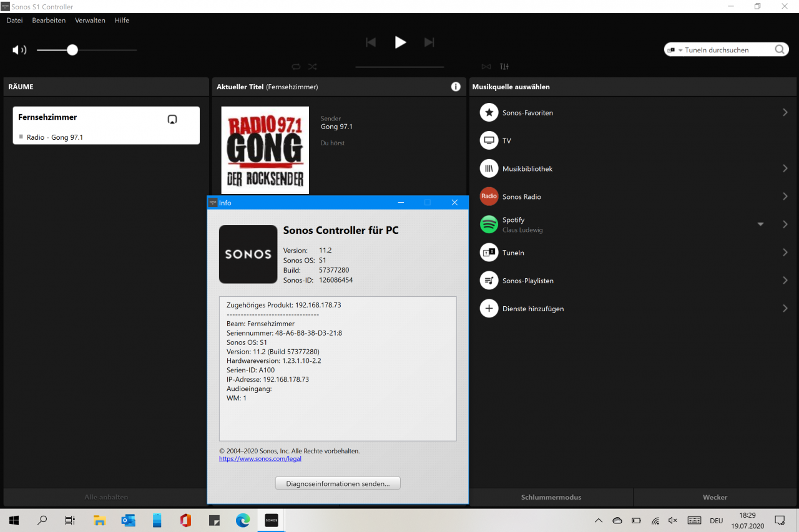The image size is (799, 532).
Task: Open Outlook from the taskbar
Action: click(x=128, y=520)
